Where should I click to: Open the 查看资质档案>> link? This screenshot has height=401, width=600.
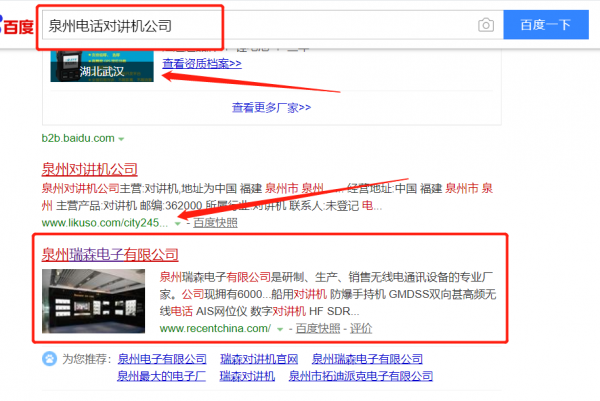(203, 62)
